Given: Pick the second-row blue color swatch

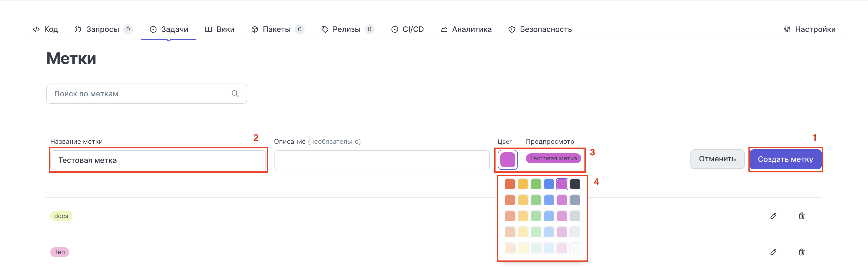Looking at the screenshot, I should (549, 200).
